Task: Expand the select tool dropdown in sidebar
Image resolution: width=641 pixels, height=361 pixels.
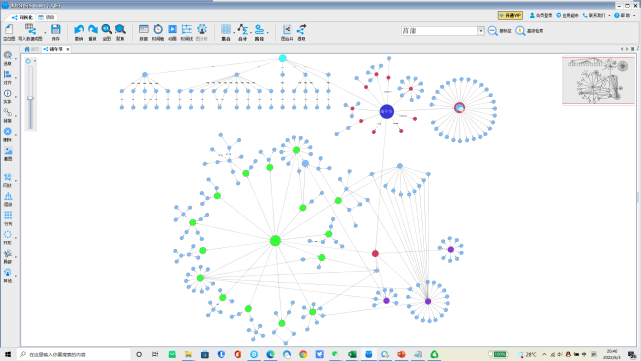Action: [x=16, y=58]
